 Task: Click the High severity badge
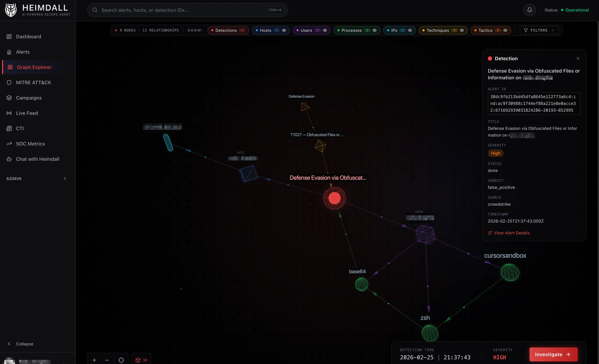click(x=496, y=153)
